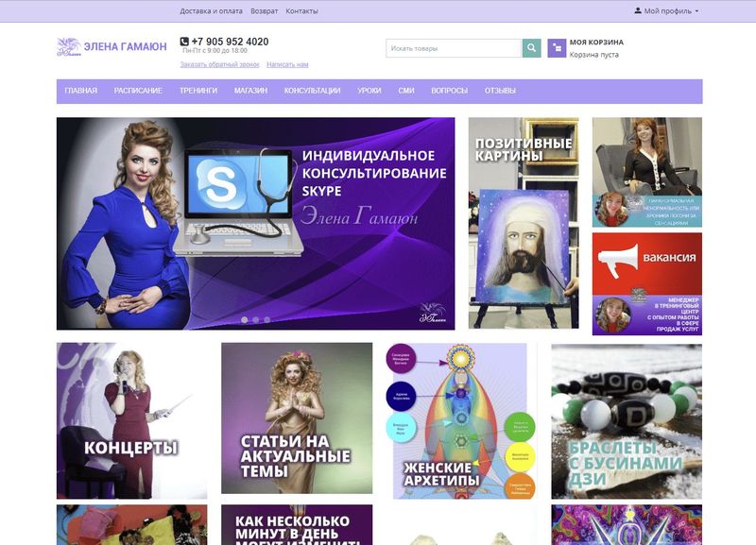Open the СМИ menu item
The image size is (756, 545).
coord(406,91)
